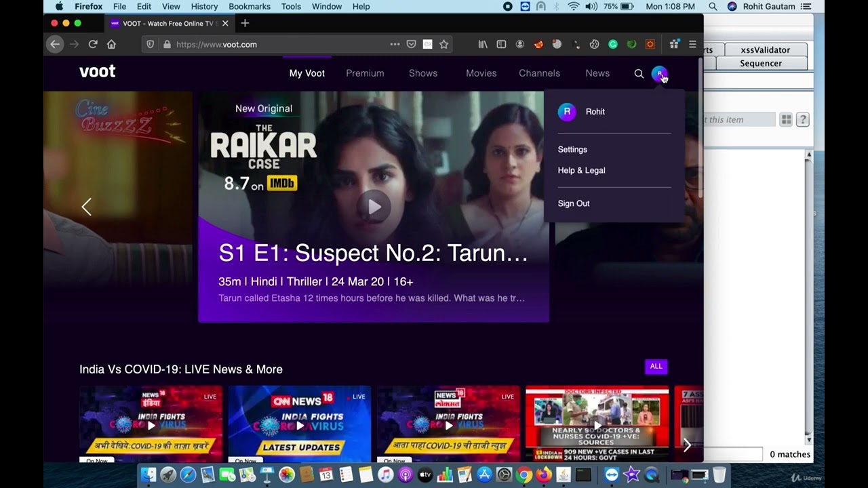The height and width of the screenshot is (488, 868).
Task: View ALL India Vs COVID-19 news
Action: [656, 367]
